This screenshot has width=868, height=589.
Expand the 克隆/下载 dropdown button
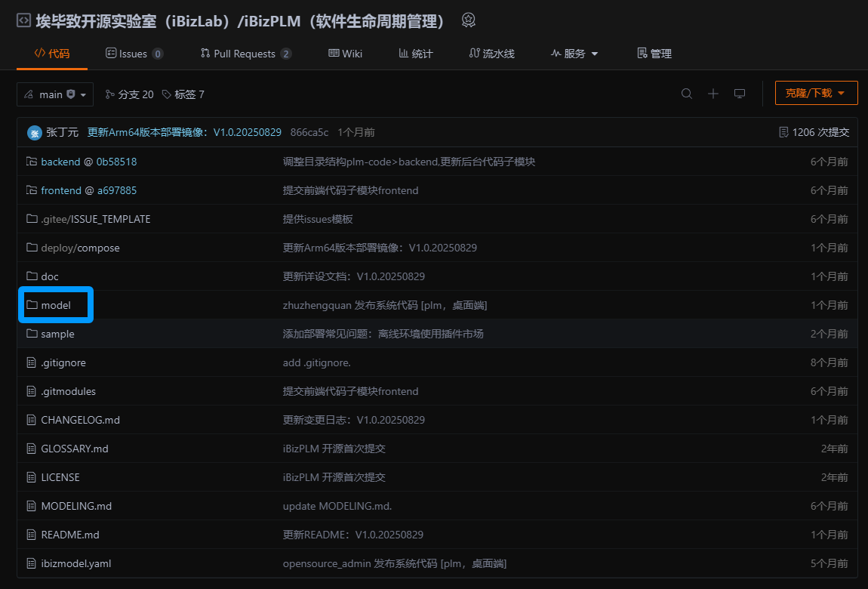coord(816,93)
